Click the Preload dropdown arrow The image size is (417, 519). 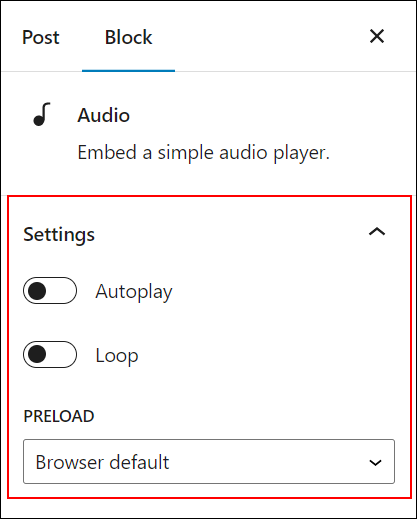pos(375,463)
